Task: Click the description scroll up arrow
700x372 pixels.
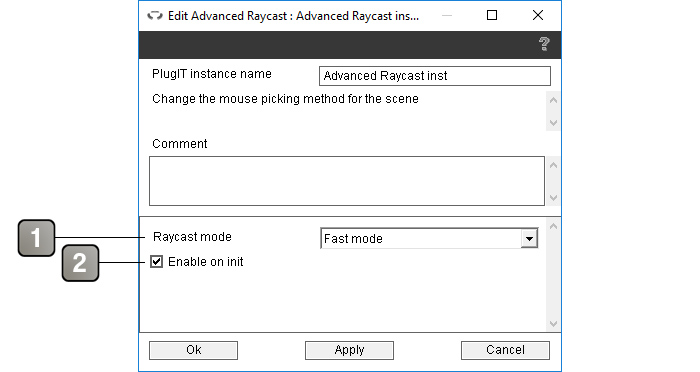Action: (x=554, y=100)
